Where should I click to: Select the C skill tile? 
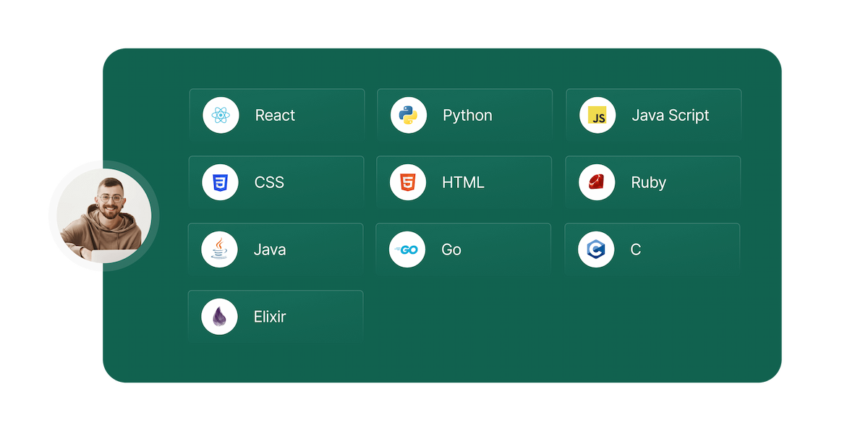click(665, 249)
